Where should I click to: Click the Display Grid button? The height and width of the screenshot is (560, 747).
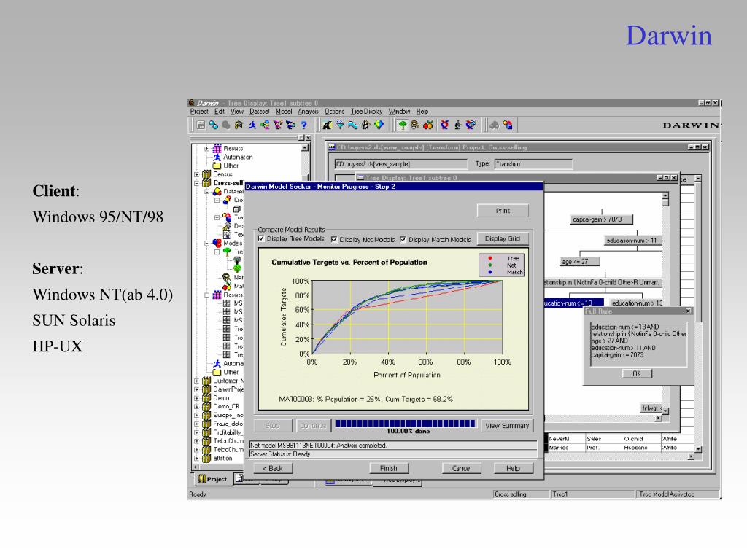coord(503,238)
